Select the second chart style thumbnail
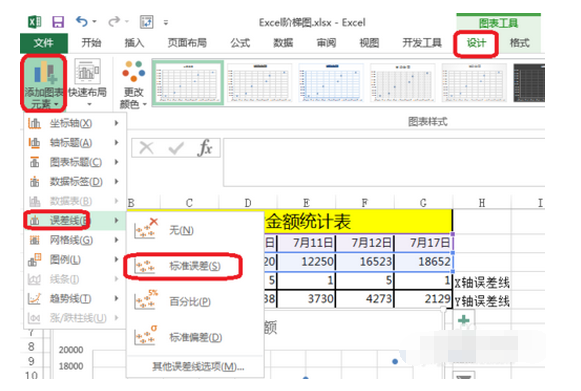 [260, 82]
